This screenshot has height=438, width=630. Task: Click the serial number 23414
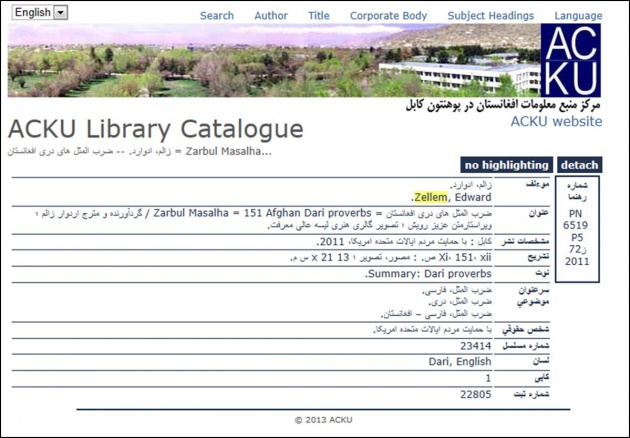click(x=476, y=346)
